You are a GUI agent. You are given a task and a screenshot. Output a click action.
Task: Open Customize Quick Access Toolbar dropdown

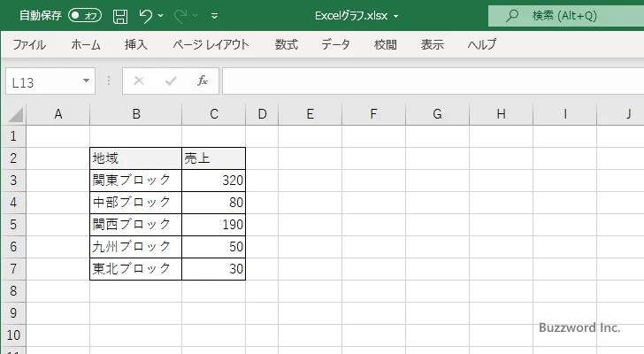214,16
